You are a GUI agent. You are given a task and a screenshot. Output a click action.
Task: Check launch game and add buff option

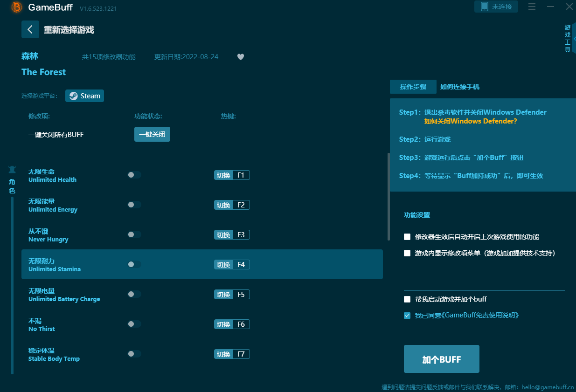tap(407, 299)
